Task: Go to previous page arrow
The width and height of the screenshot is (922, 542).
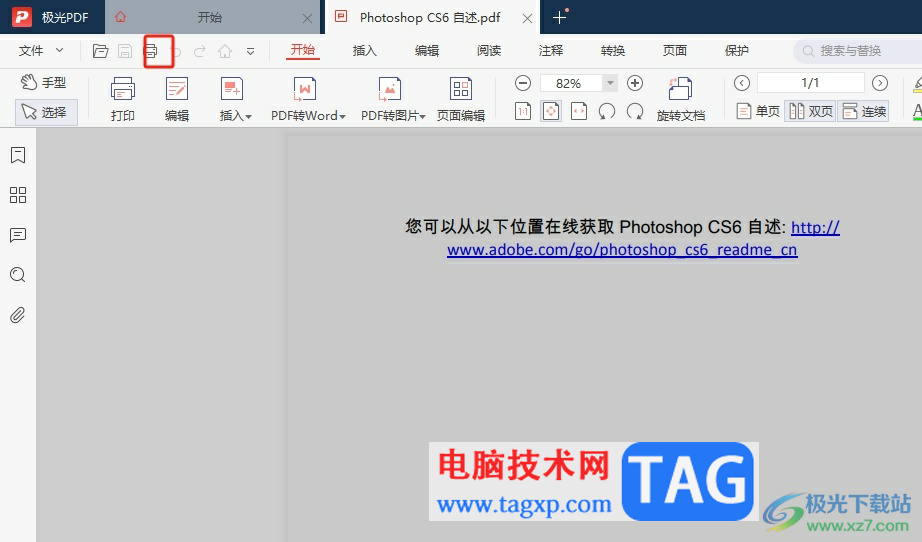Action: [742, 83]
